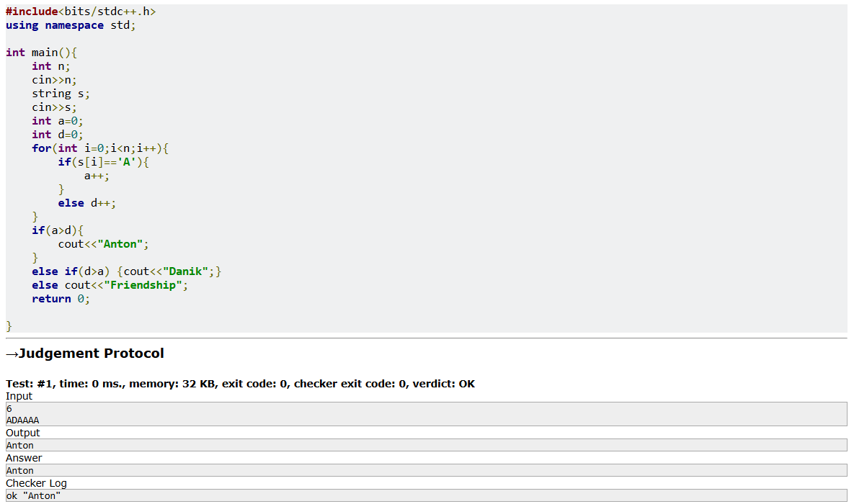Click the 'int a=0;' line
Image resolution: width=854 pixels, height=504 pixels.
click(57, 121)
